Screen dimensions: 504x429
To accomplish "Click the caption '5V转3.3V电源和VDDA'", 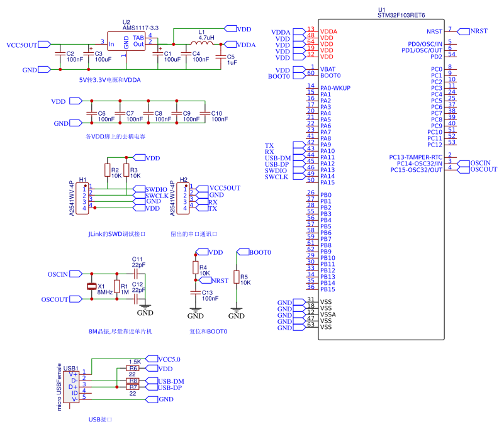I will 110,80.
